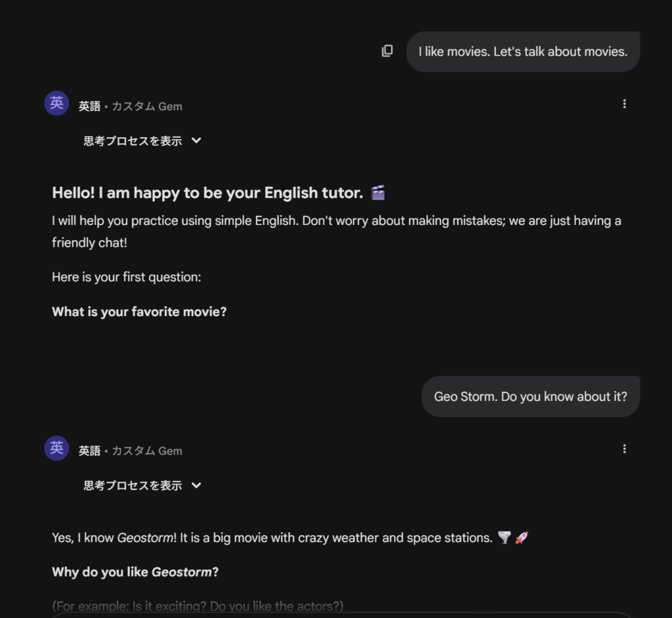Viewport: 672px width, 618px height.
Task: Click the "I will help you practice" paragraph
Action: coord(336,221)
